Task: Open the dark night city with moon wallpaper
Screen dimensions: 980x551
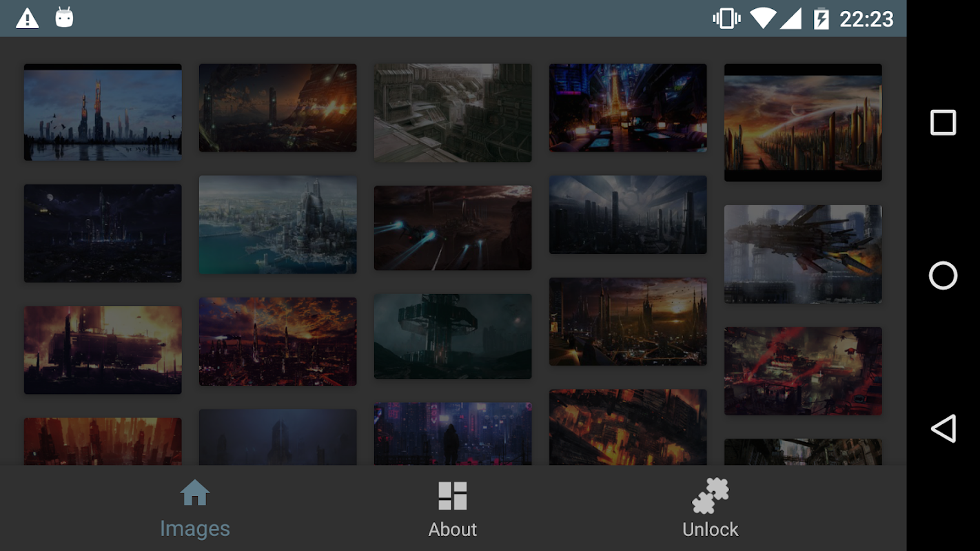Action: click(x=103, y=233)
